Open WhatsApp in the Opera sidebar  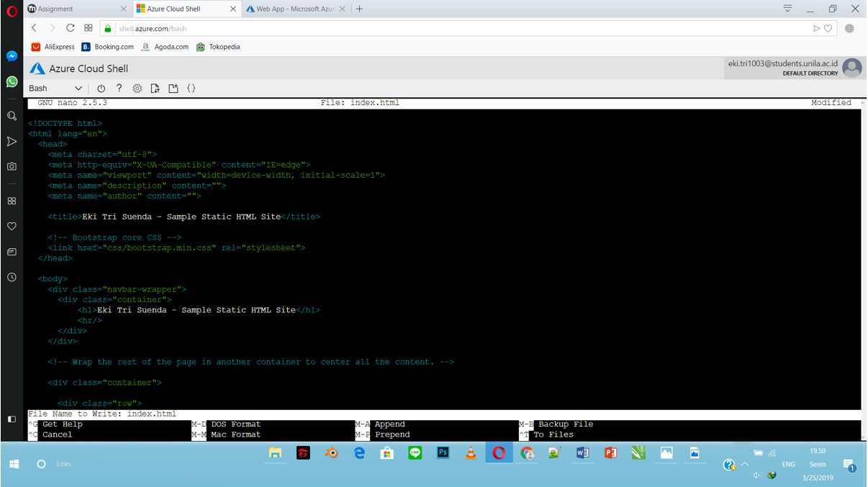point(12,81)
